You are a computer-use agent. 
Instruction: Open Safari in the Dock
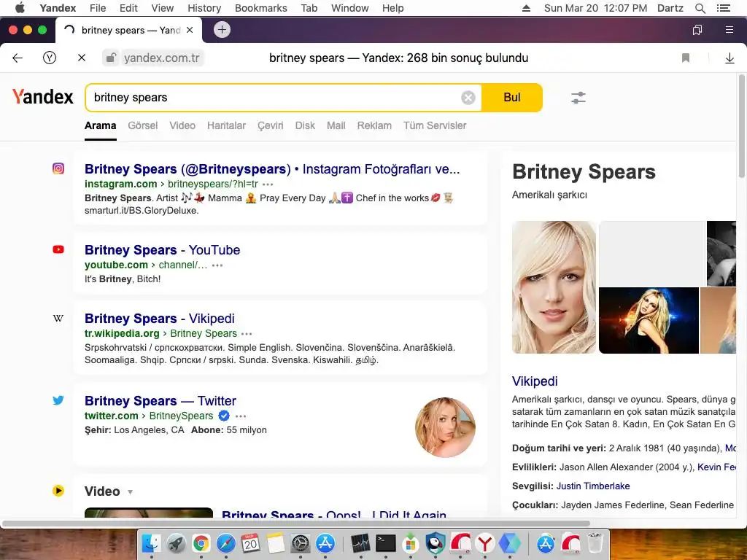(x=226, y=543)
